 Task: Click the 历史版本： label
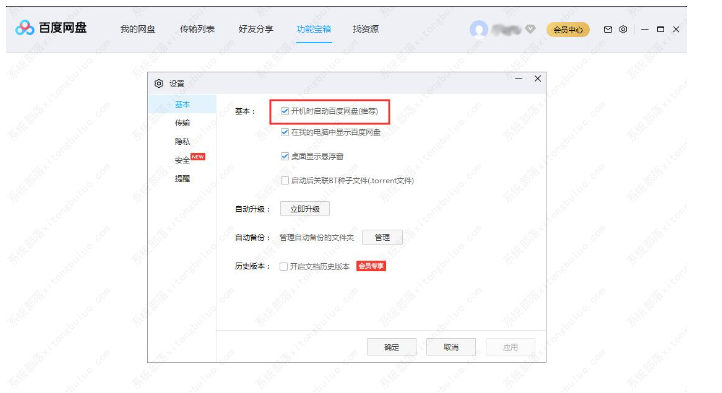[x=252, y=266]
